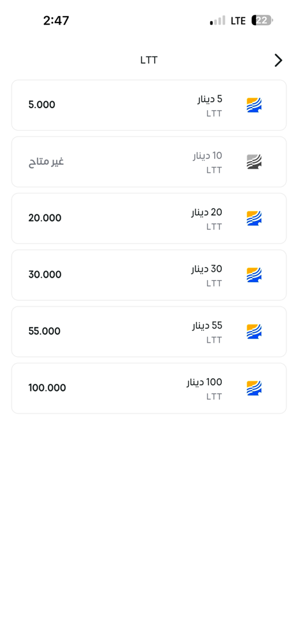Click the greyed LTT logo on 10 dinar card
This screenshot has height=644, width=298.
(254, 162)
